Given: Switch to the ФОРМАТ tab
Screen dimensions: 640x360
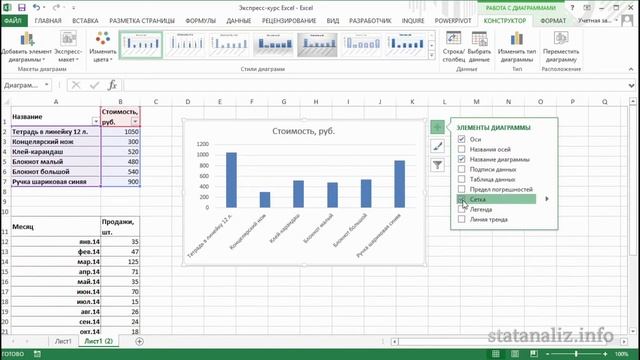Looking at the screenshot, I should [x=553, y=20].
